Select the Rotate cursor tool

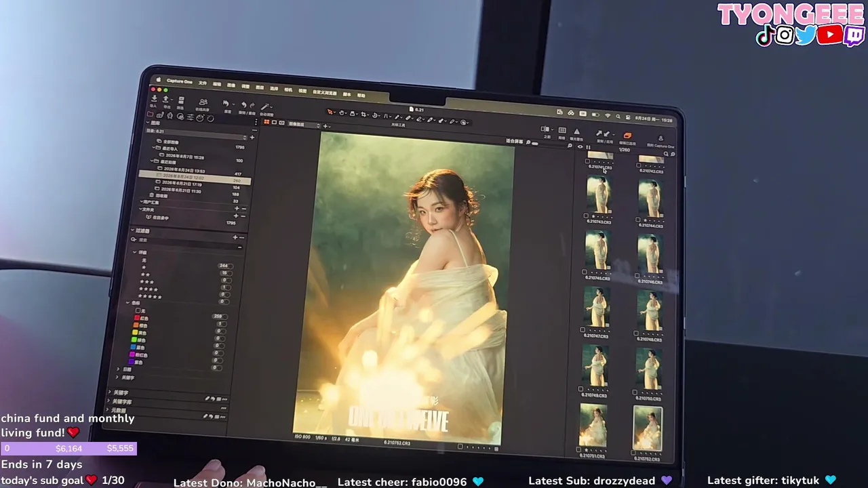point(376,115)
